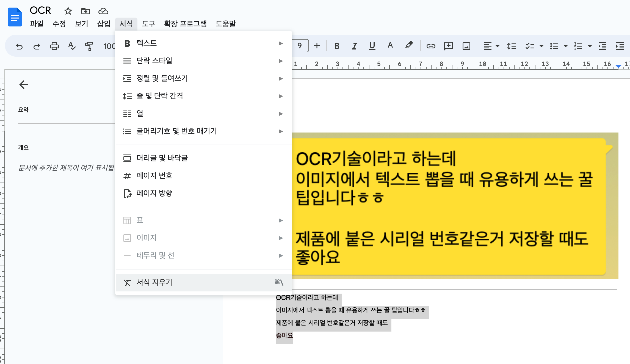Click the insert link icon
The image size is (630, 364).
click(431, 46)
